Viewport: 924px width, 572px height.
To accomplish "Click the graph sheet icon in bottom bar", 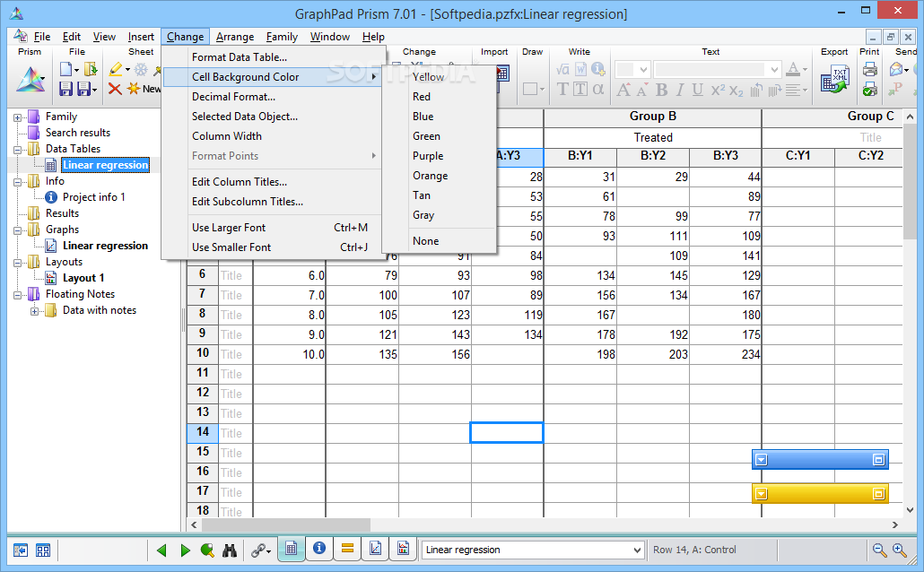I will pos(375,549).
